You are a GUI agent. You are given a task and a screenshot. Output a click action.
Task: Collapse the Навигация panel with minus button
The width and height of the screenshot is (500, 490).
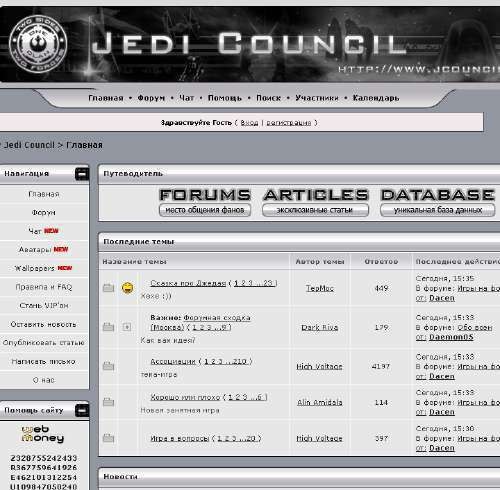pos(82,174)
